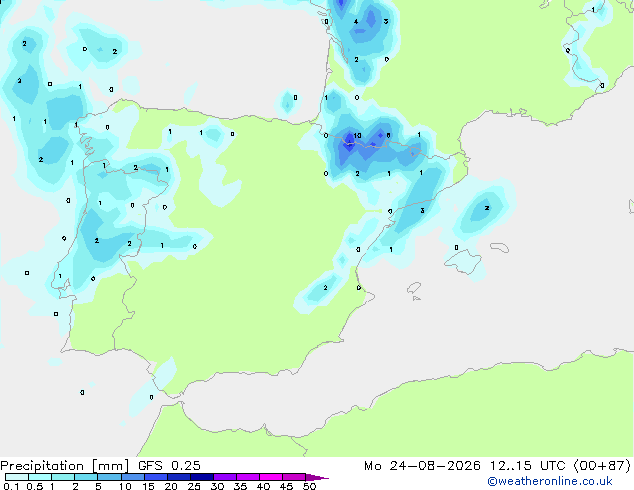634x490 pixels.
Task: Click the '35' legend tick label
Action: 240,486
